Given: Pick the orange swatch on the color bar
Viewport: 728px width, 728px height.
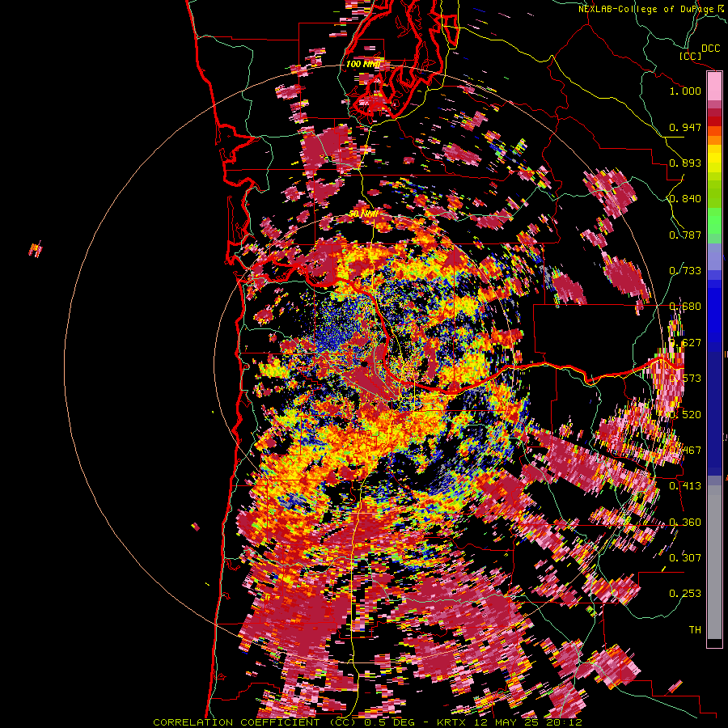Looking at the screenshot, I should (x=714, y=141).
